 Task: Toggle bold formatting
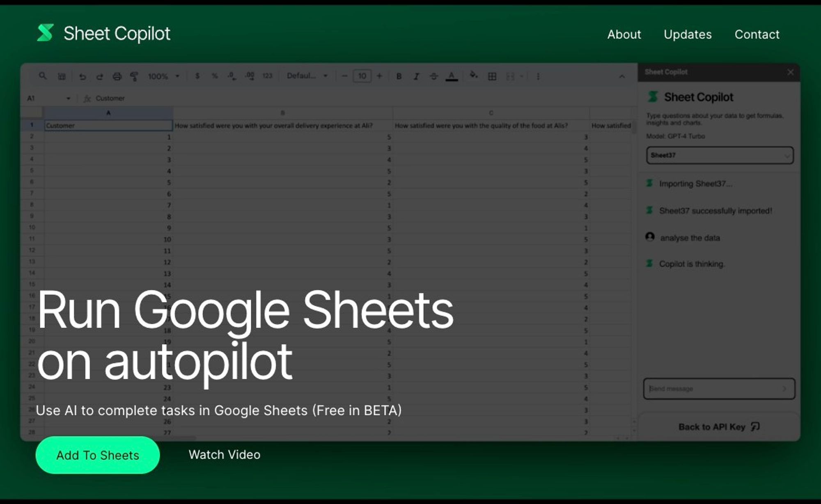[399, 76]
